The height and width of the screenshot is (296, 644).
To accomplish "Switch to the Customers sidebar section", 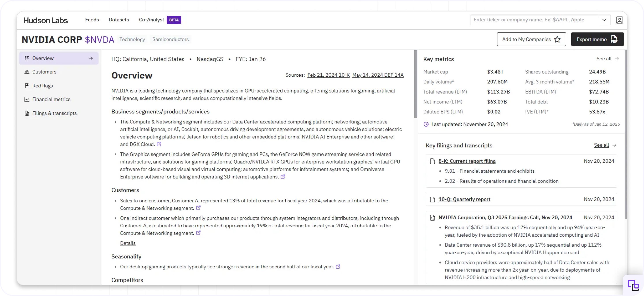I will pos(44,72).
